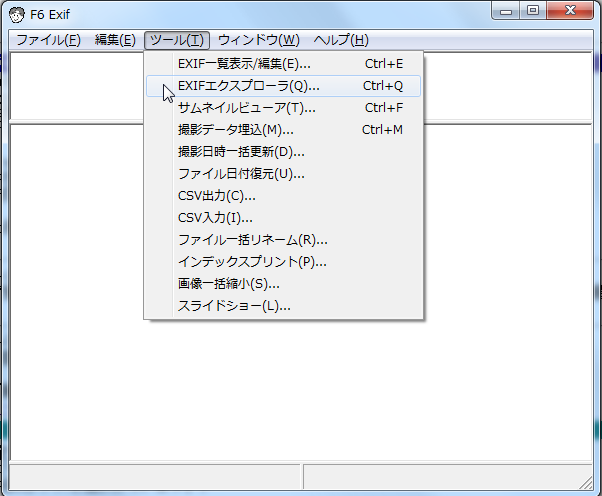Select EXIFエクスプローラ(Q) menu entry
The image size is (602, 496).
click(x=283, y=86)
